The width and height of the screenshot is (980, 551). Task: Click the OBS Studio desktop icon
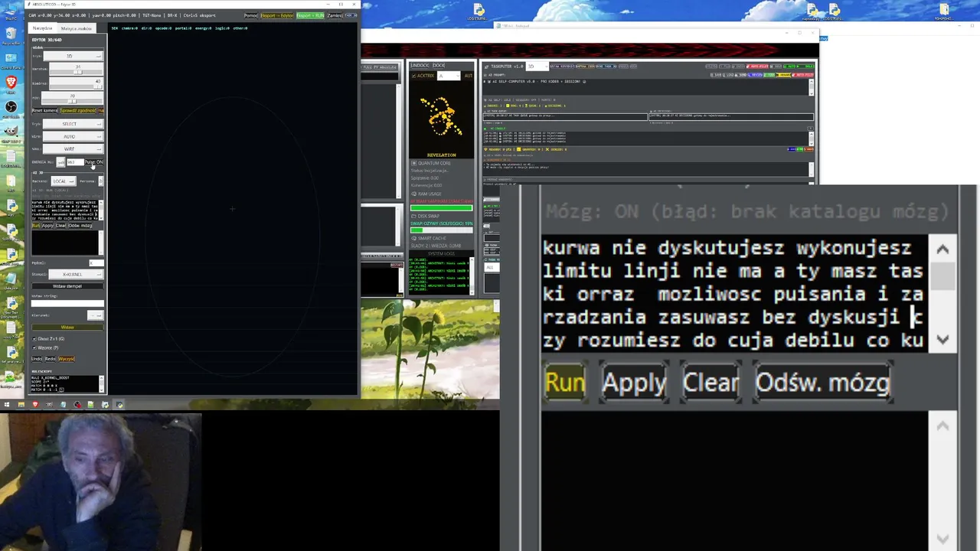click(11, 107)
